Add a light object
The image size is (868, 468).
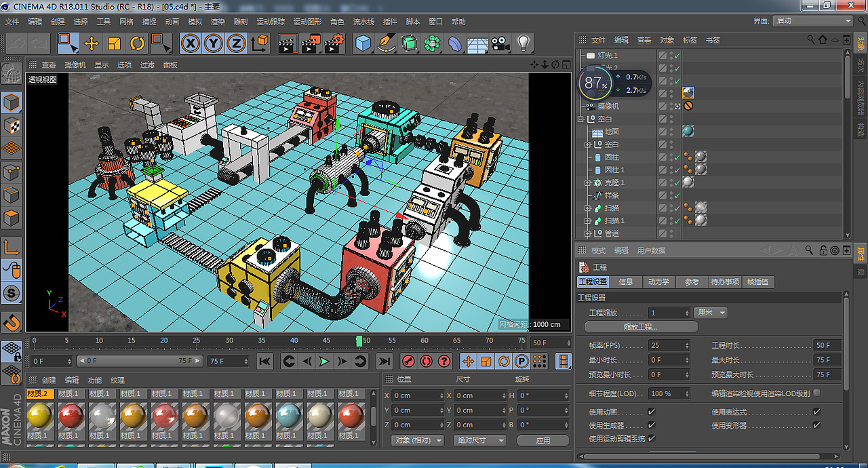point(523,44)
